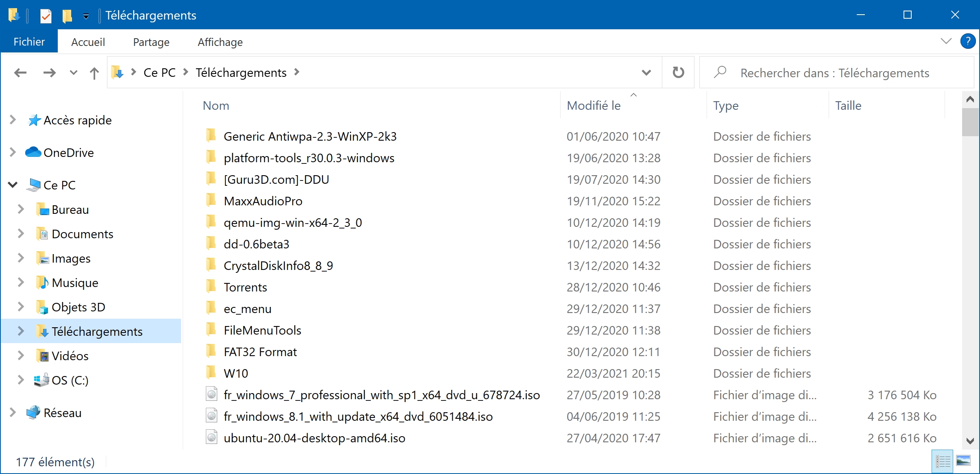
Task: Click Ce PC in the address bar
Action: tap(159, 73)
